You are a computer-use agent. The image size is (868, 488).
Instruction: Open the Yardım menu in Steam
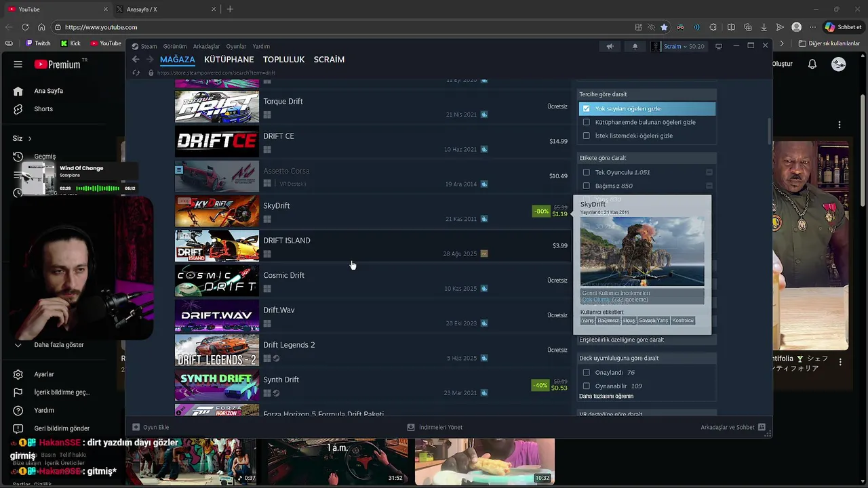point(261,46)
